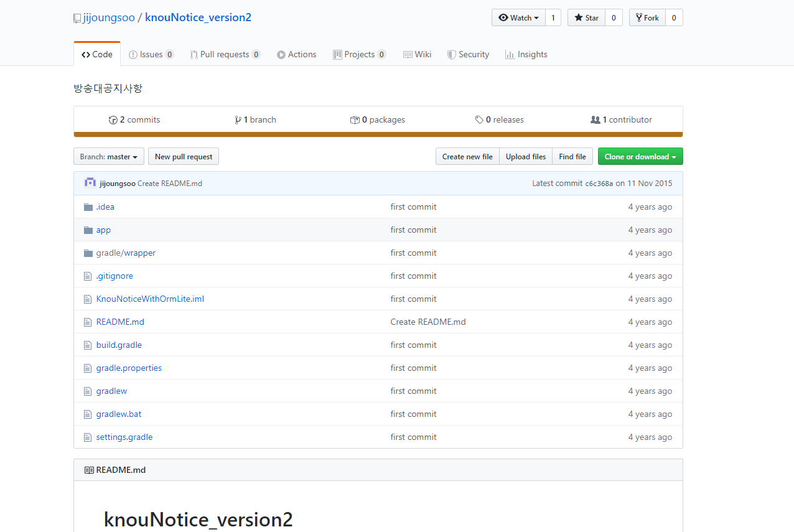Click the settings.gradle file icon

[88, 437]
